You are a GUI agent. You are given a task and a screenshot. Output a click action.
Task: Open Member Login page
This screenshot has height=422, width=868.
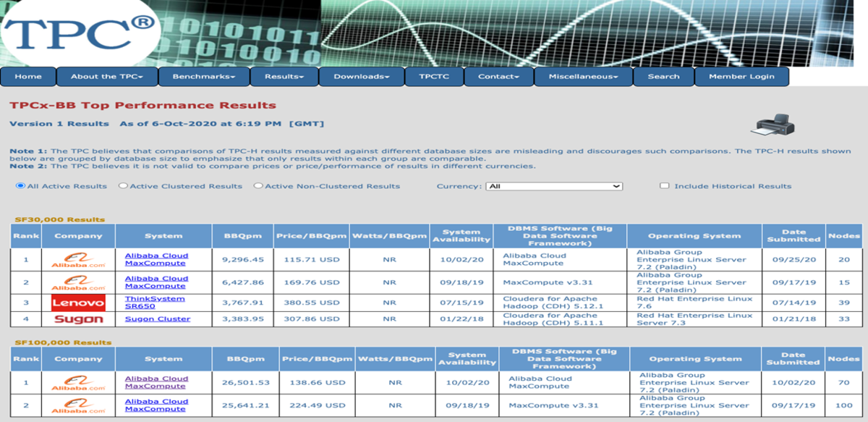coord(741,77)
